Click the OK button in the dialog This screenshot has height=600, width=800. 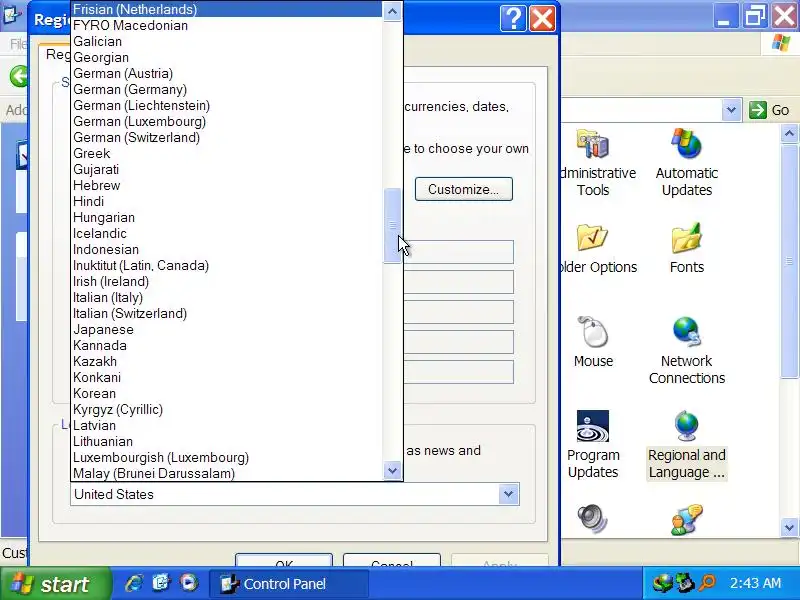284,560
